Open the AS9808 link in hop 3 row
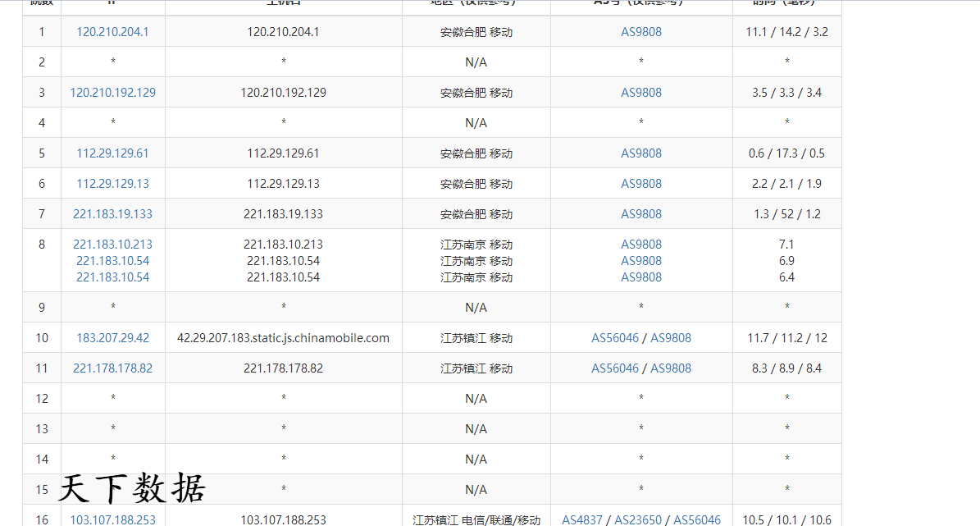980x526 pixels. [x=640, y=93]
